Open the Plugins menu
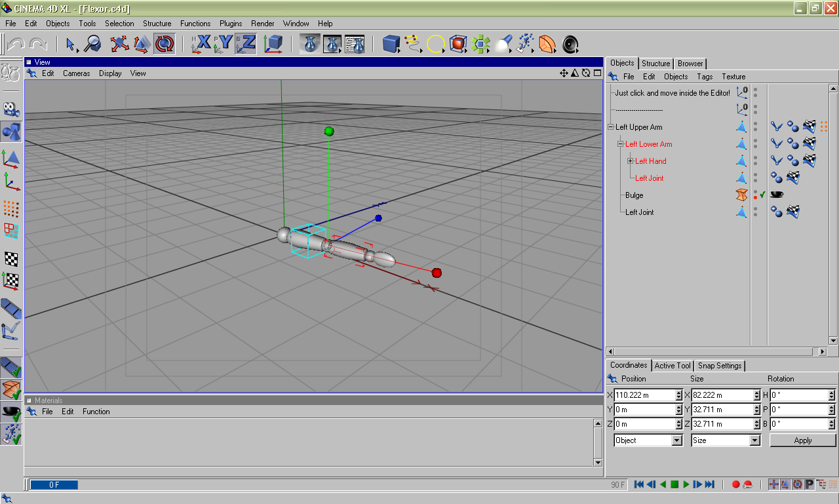839x504 pixels. [x=231, y=24]
